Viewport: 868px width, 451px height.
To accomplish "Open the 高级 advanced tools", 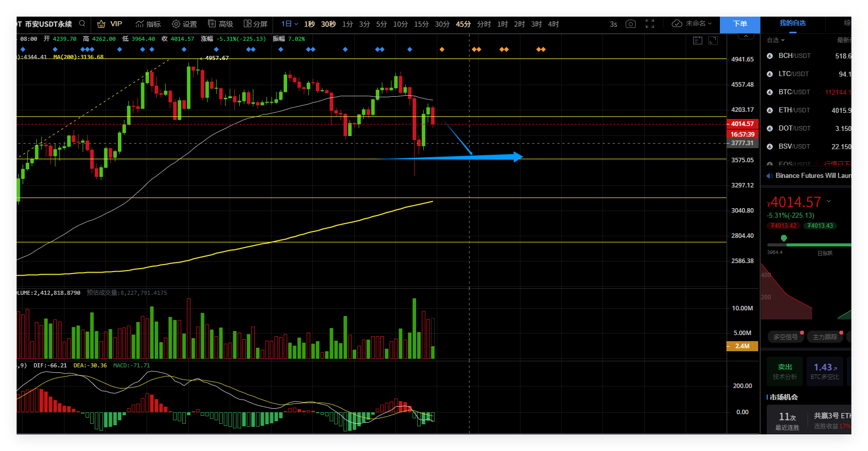I will coord(220,24).
